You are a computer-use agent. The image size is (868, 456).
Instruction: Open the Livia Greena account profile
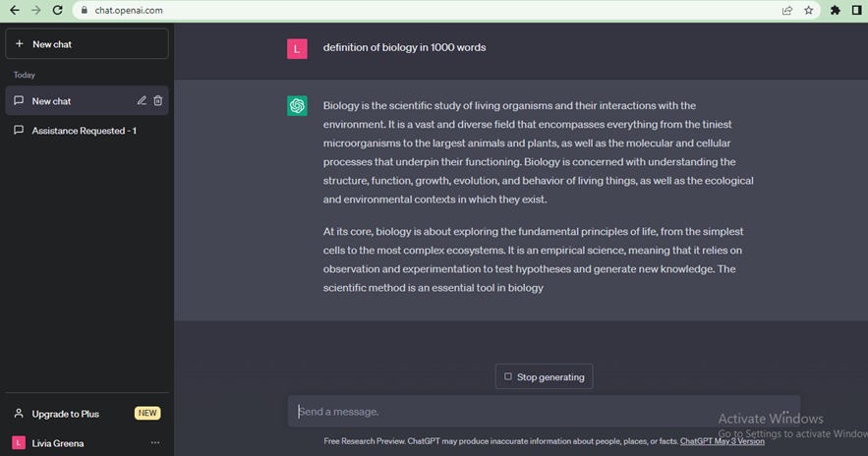[x=57, y=443]
